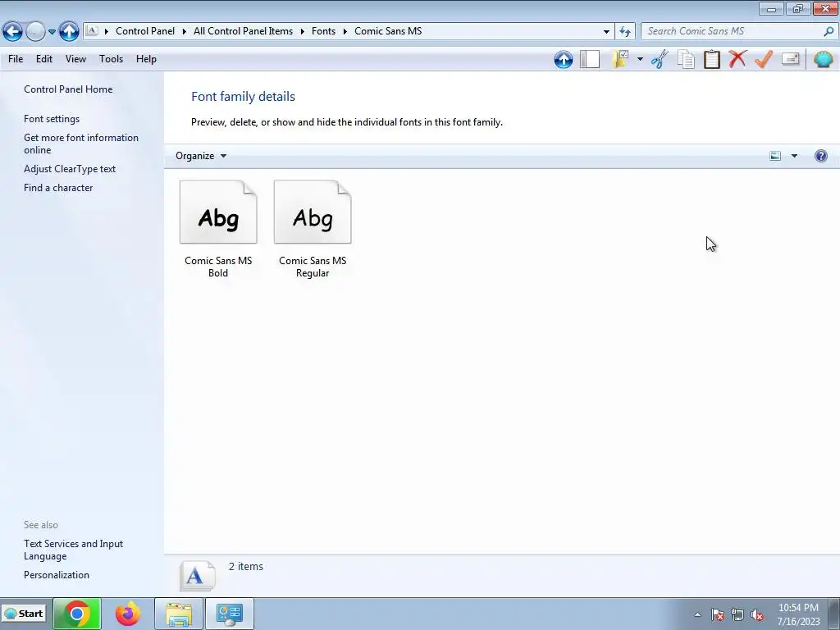Expand the arrow after All Control Panel Items
Screen dimensions: 840x630
click(x=302, y=31)
